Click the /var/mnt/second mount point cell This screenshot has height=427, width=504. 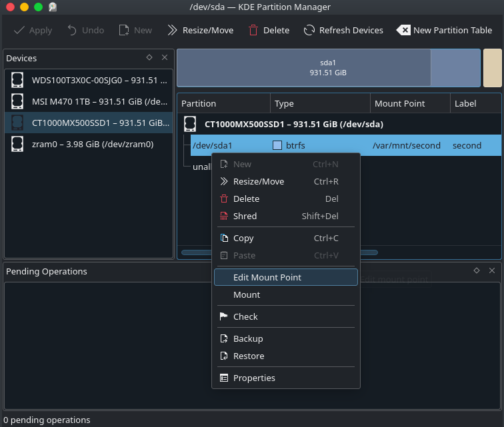click(x=406, y=145)
